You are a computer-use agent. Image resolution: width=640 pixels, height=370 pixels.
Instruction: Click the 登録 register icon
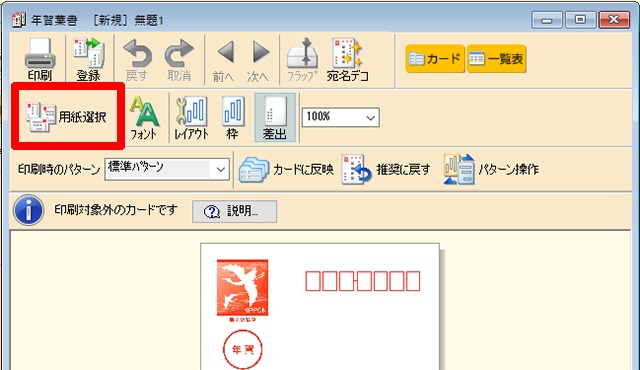click(89, 60)
